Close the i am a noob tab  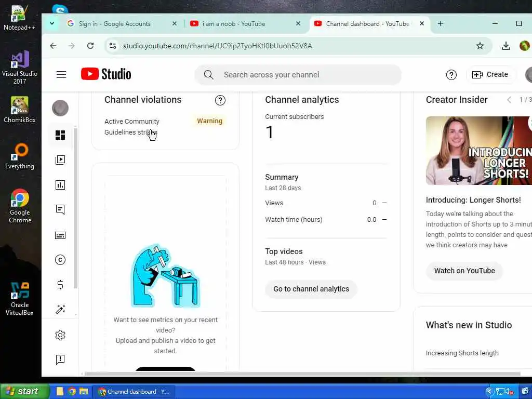point(298,23)
